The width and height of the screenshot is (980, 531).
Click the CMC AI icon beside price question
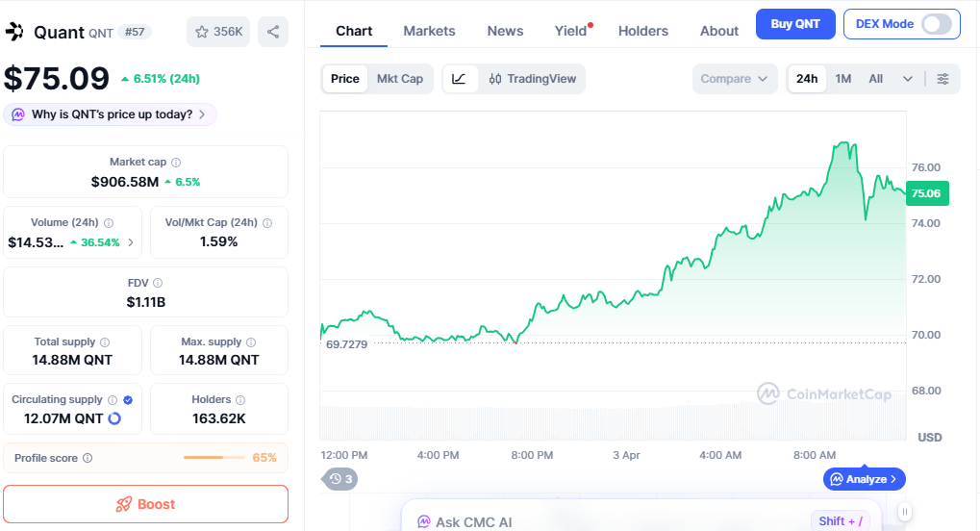click(18, 114)
